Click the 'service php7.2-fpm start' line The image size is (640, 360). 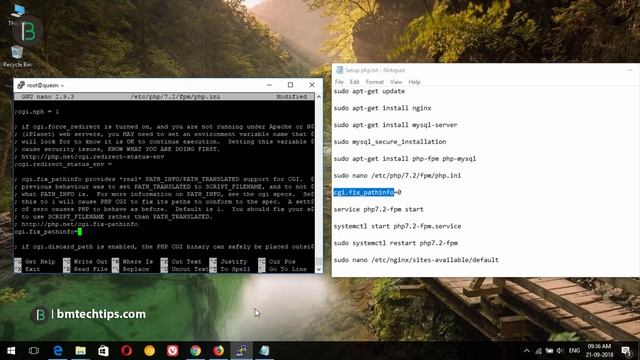(x=379, y=209)
